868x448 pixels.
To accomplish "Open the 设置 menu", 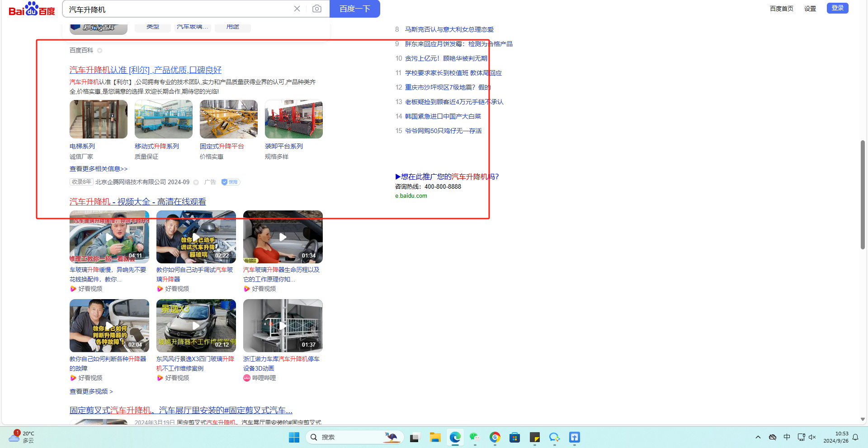I will tap(810, 9).
